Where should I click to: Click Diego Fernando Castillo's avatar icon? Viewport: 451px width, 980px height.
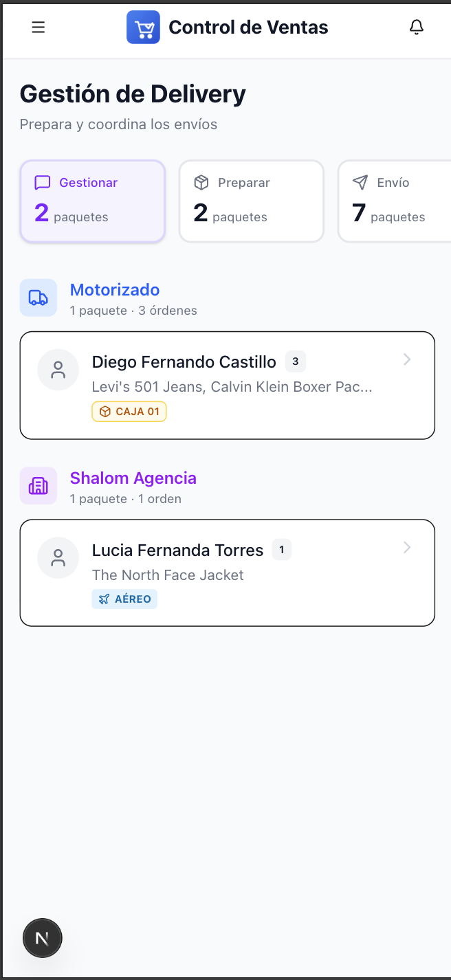pyautogui.click(x=58, y=370)
